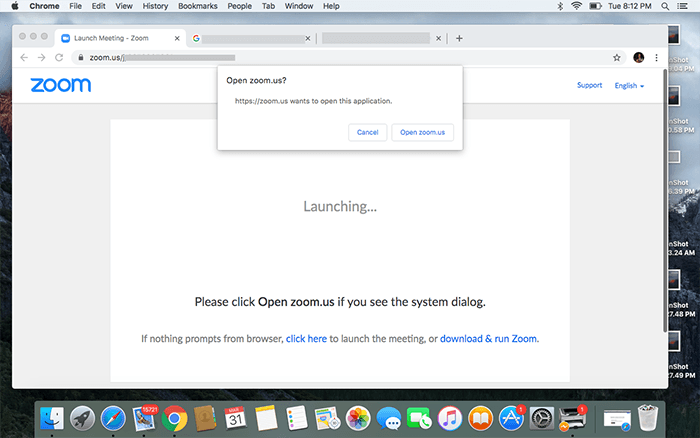
Task: Switch to the Google tab
Action: pos(250,39)
